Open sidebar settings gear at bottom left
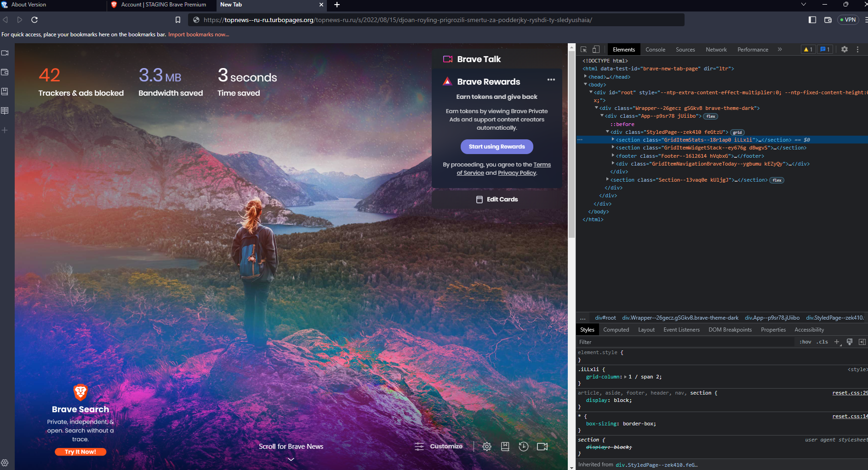This screenshot has width=868, height=470. point(5,463)
